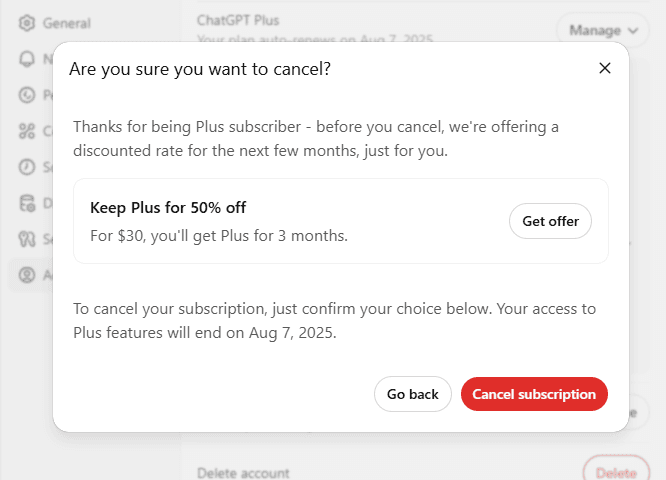
Task: Click the Delete account button
Action: tap(616, 472)
